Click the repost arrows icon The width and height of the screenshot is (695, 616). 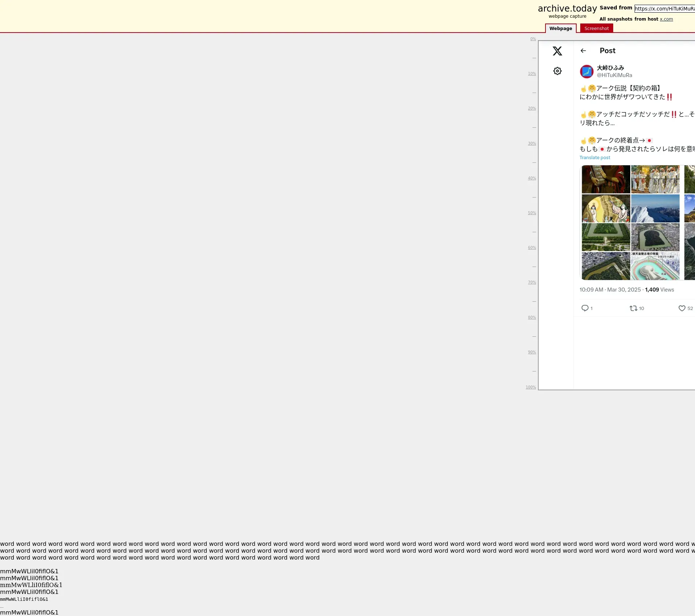pos(633,308)
